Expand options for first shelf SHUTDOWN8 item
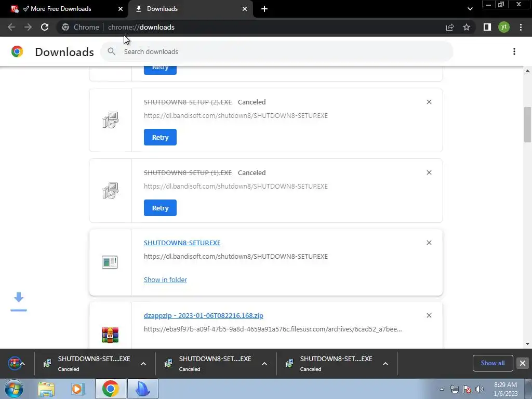 [x=143, y=364]
